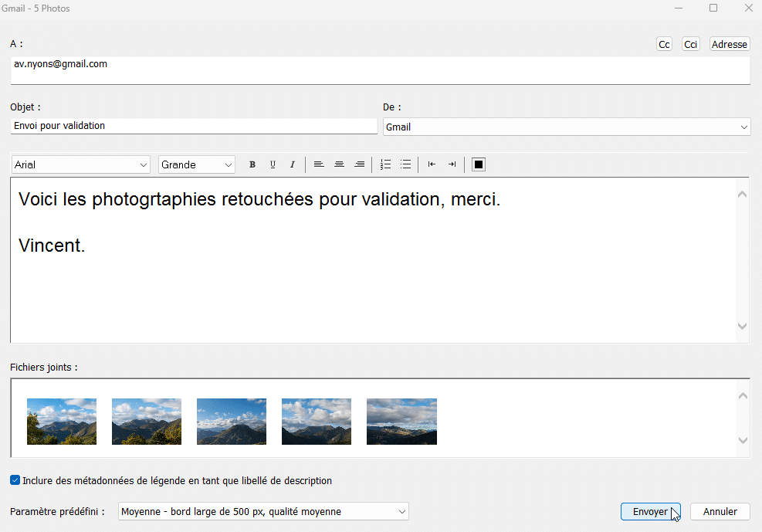Align the text to the right

pos(359,164)
